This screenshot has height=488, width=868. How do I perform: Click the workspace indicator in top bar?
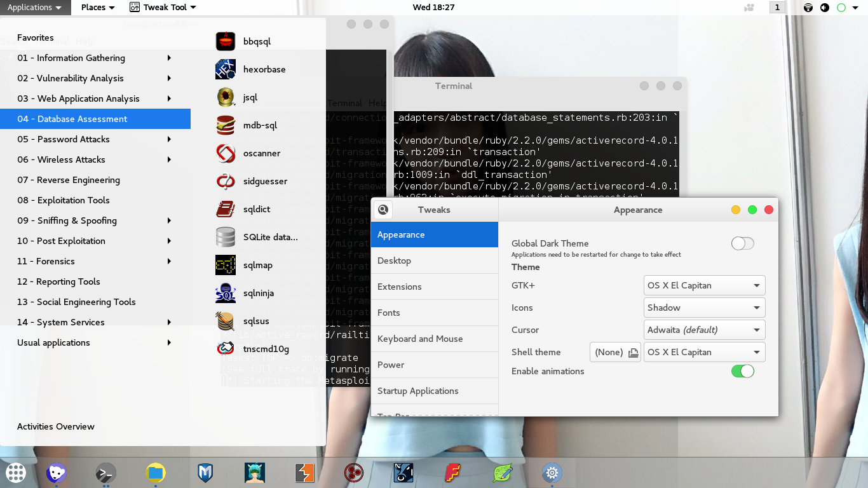776,7
